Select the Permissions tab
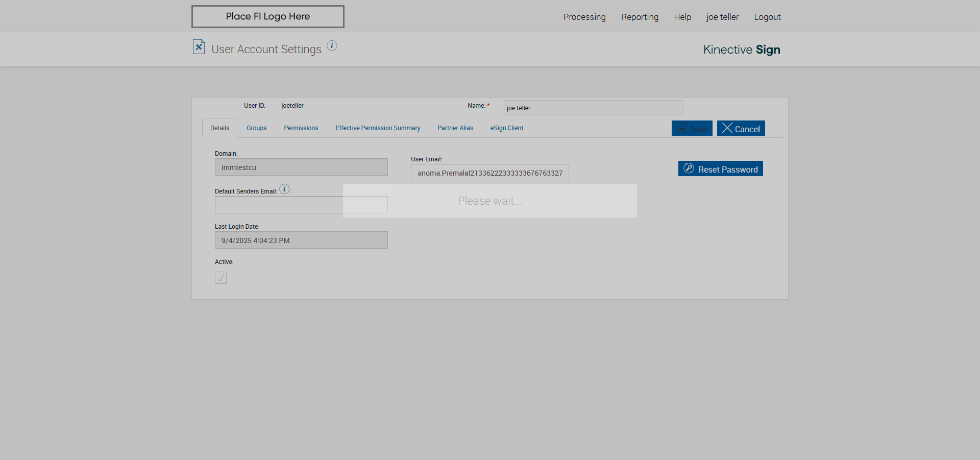980x460 pixels. (301, 128)
